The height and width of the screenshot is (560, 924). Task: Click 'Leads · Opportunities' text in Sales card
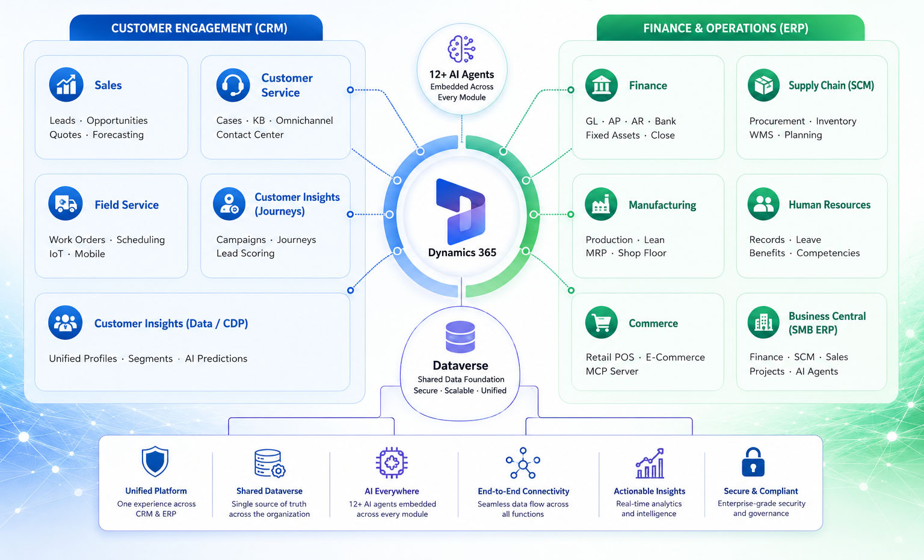(99, 121)
